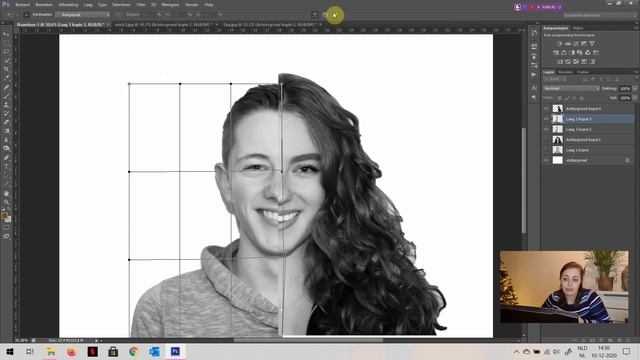Select the Crop tool
Image resolution: width=640 pixels, height=360 pixels.
click(6, 69)
